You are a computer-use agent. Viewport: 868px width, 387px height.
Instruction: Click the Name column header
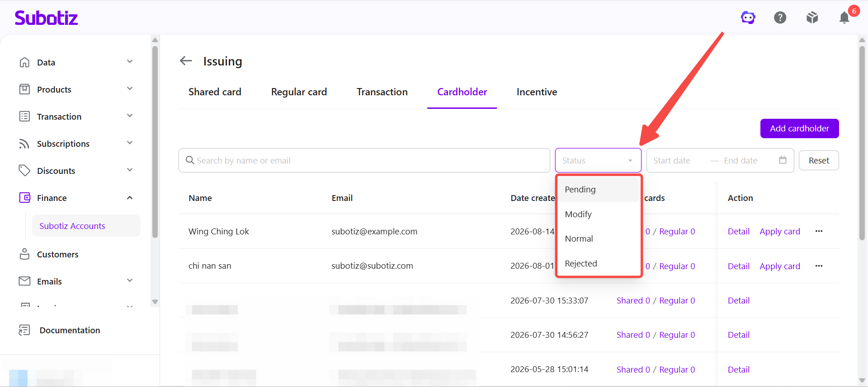click(200, 198)
